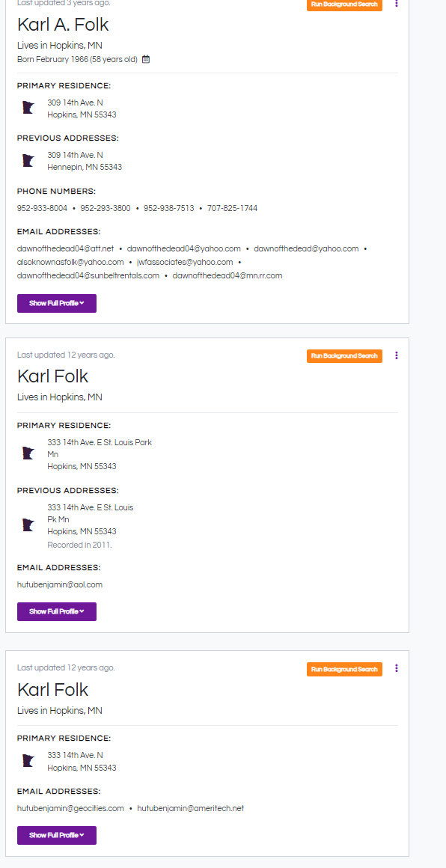Click Minnesota icon beside 309 14th Ave. N Hopkins
Viewport: 446px width, 868px height.
(28, 108)
